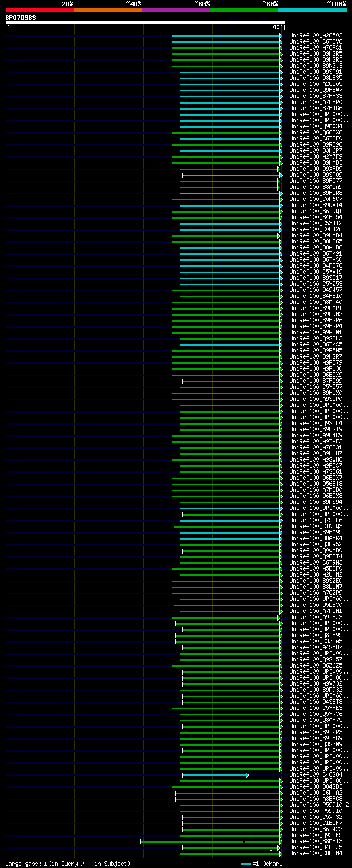Open hit UniRef100_B8MBT3
The image size is (352, 868).
316,841
